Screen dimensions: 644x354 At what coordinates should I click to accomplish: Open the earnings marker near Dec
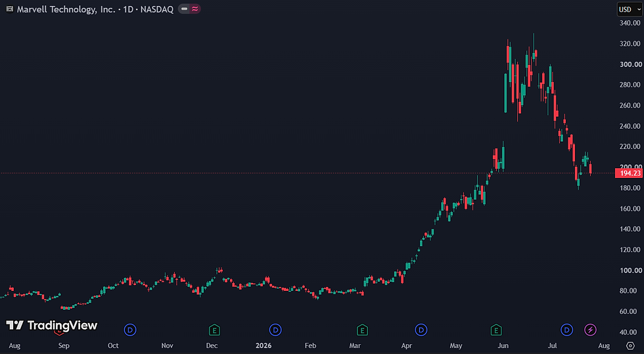click(x=214, y=330)
